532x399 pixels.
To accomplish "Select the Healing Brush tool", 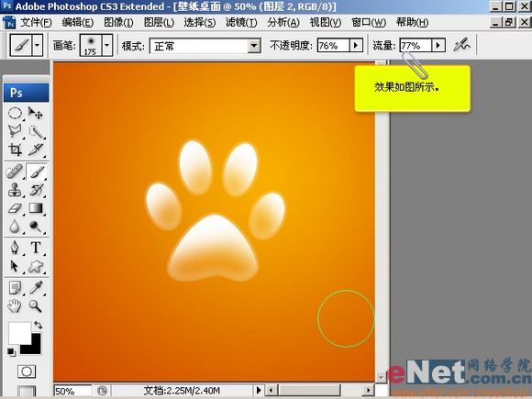I will coord(15,172).
